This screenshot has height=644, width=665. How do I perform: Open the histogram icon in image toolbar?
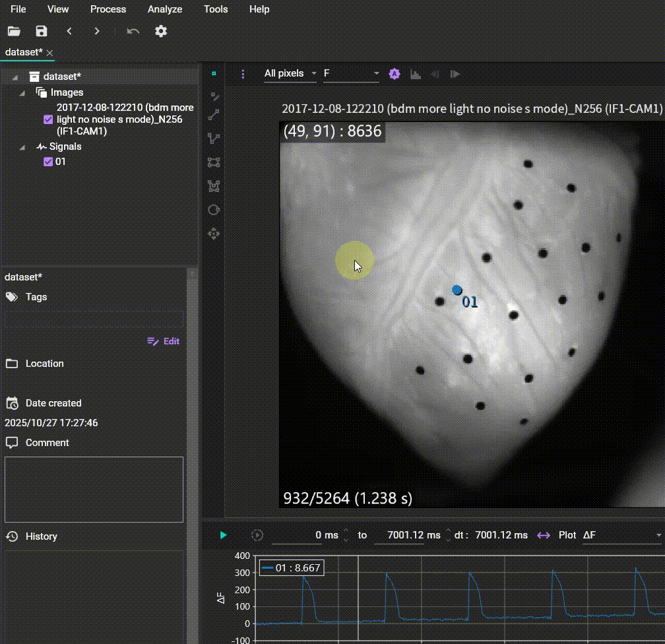pyautogui.click(x=416, y=74)
